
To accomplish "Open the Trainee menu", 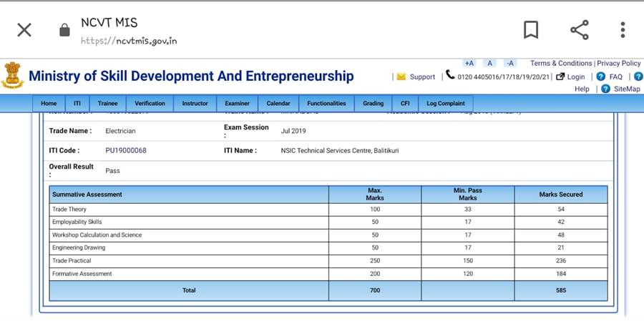I will 107,104.
